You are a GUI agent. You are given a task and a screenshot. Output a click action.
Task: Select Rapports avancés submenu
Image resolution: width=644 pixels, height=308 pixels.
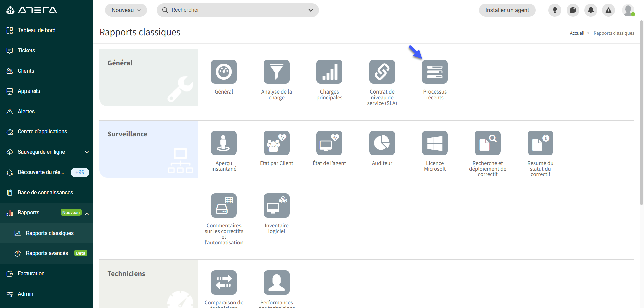(x=47, y=253)
